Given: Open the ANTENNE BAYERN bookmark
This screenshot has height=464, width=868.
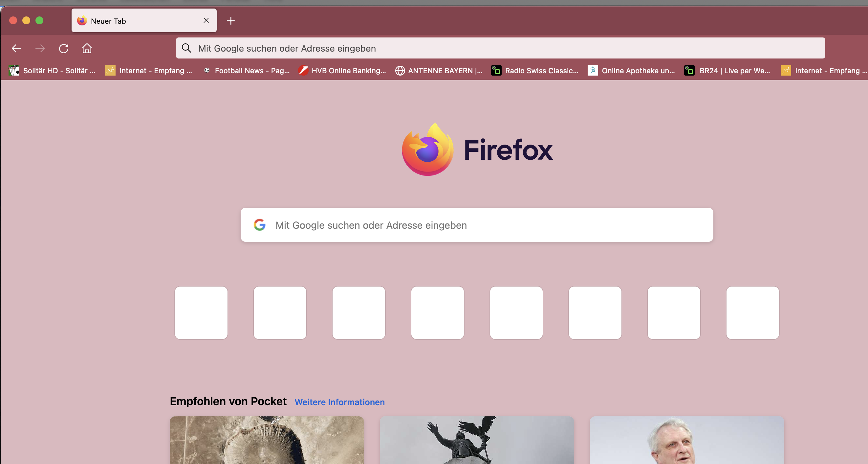Looking at the screenshot, I should tap(439, 71).
